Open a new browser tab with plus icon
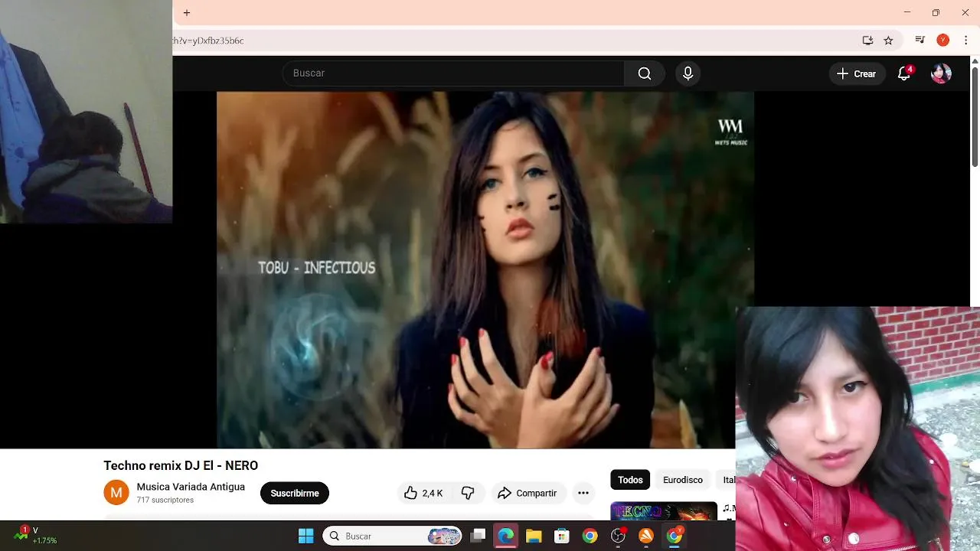Image resolution: width=980 pixels, height=551 pixels. click(187, 13)
